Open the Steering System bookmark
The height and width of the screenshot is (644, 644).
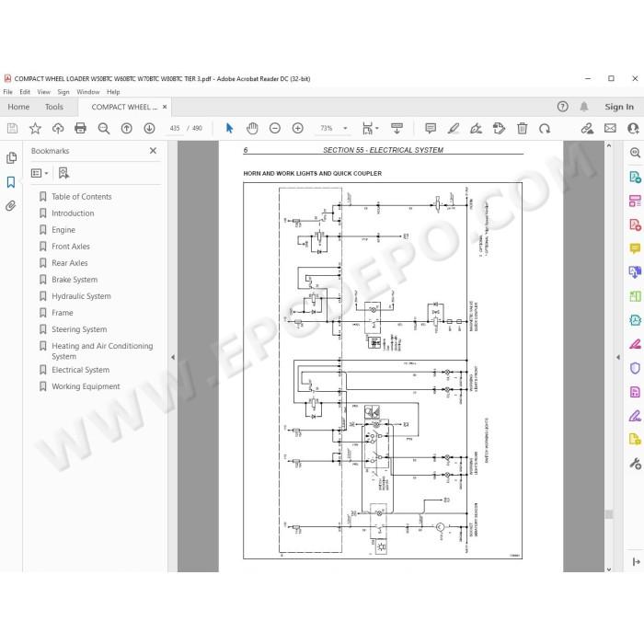79,329
